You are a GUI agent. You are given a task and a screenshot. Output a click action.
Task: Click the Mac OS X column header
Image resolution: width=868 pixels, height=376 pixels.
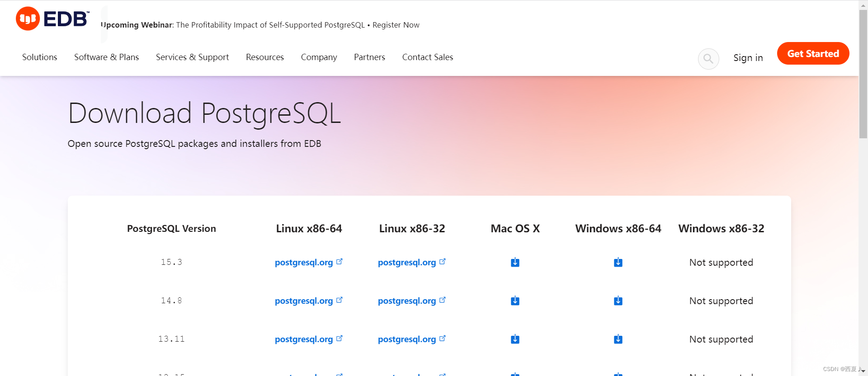tap(515, 229)
